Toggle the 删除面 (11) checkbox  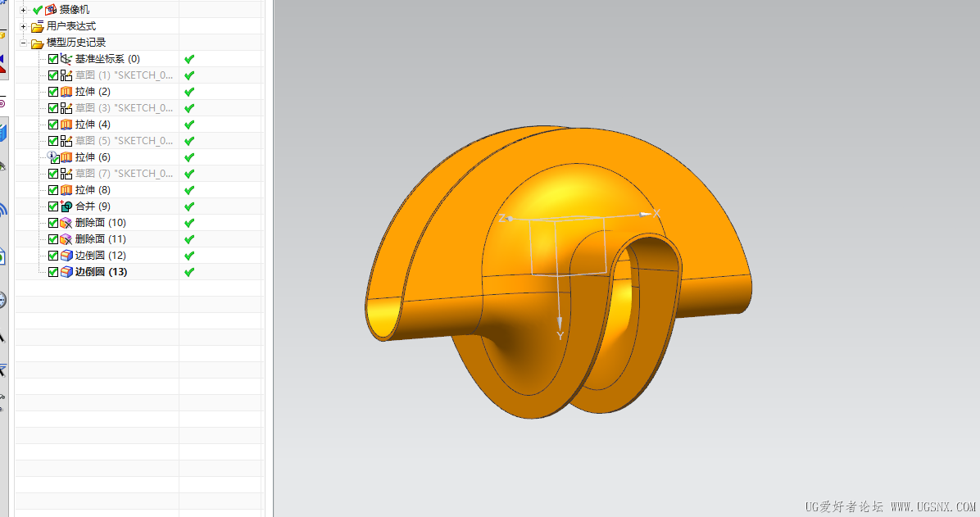click(53, 238)
